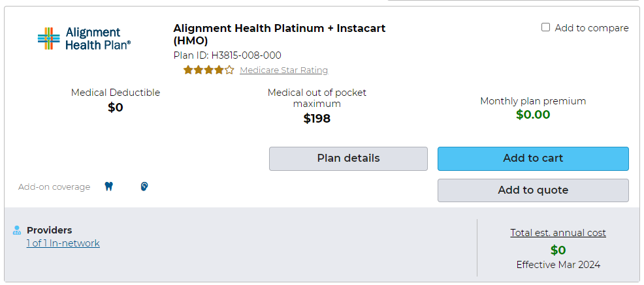The width and height of the screenshot is (644, 285).
Task: Click the dental add-on coverage tooth icon
Action: tap(109, 187)
